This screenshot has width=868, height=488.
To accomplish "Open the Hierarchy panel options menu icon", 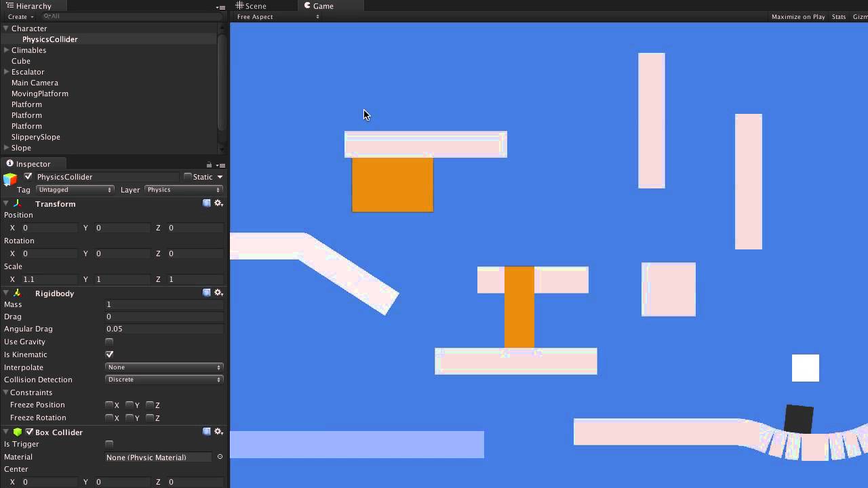I will pos(220,6).
